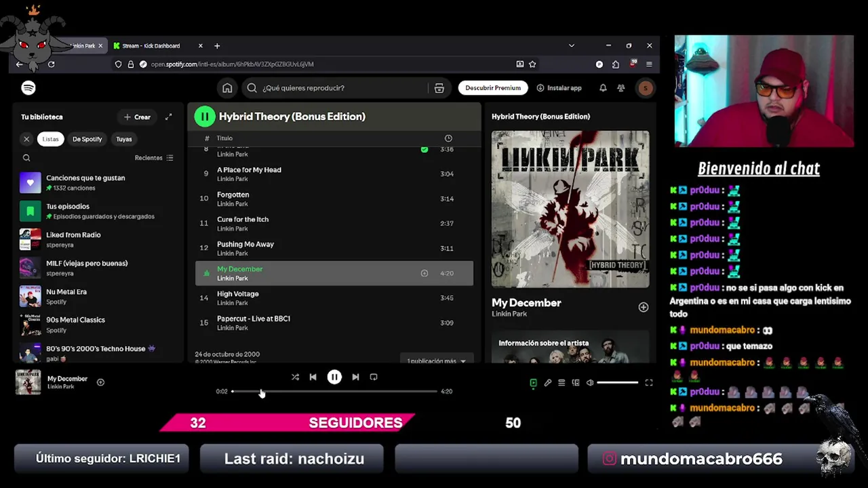The width and height of the screenshot is (868, 488).
Task: Select the Tuyas filter chip
Action: tap(123, 139)
